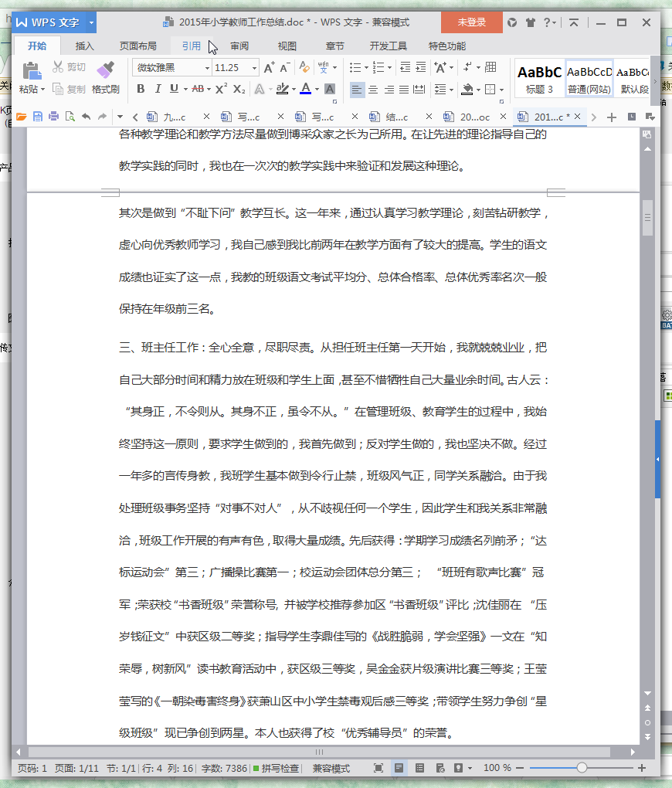672x788 pixels.
Task: Click the Print quick-access icon
Action: tap(53, 117)
